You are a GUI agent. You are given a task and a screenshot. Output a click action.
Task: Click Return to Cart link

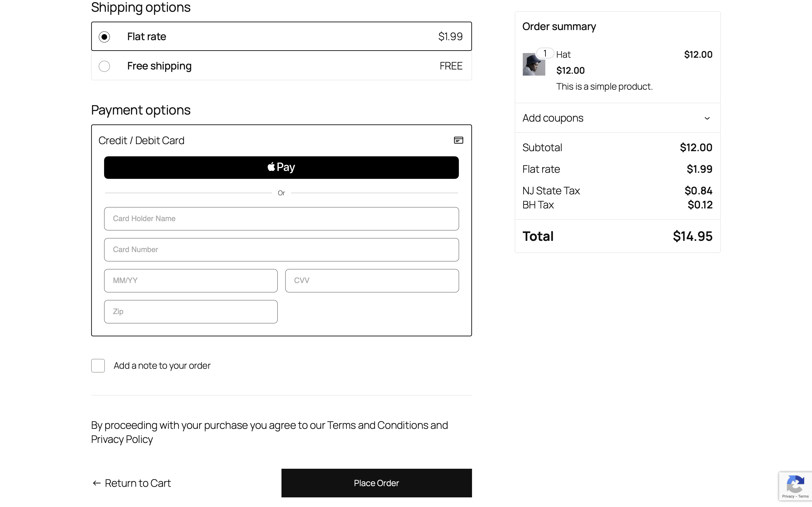coord(137,483)
